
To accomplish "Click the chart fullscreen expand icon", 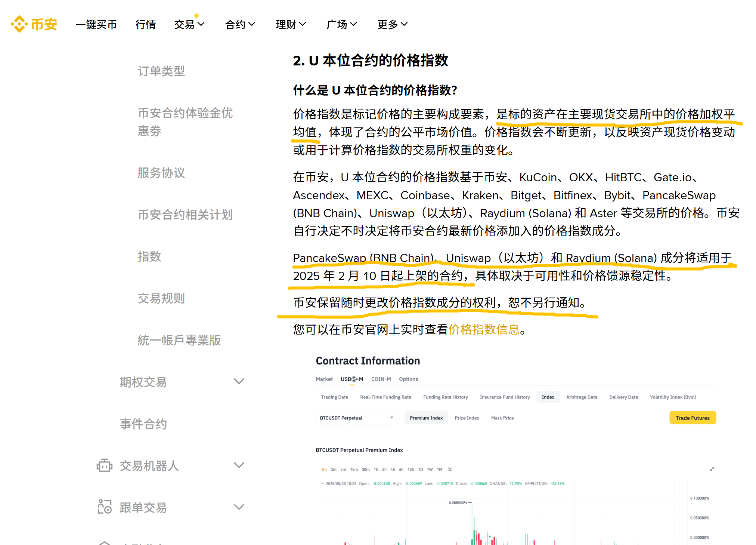I will (x=712, y=469).
